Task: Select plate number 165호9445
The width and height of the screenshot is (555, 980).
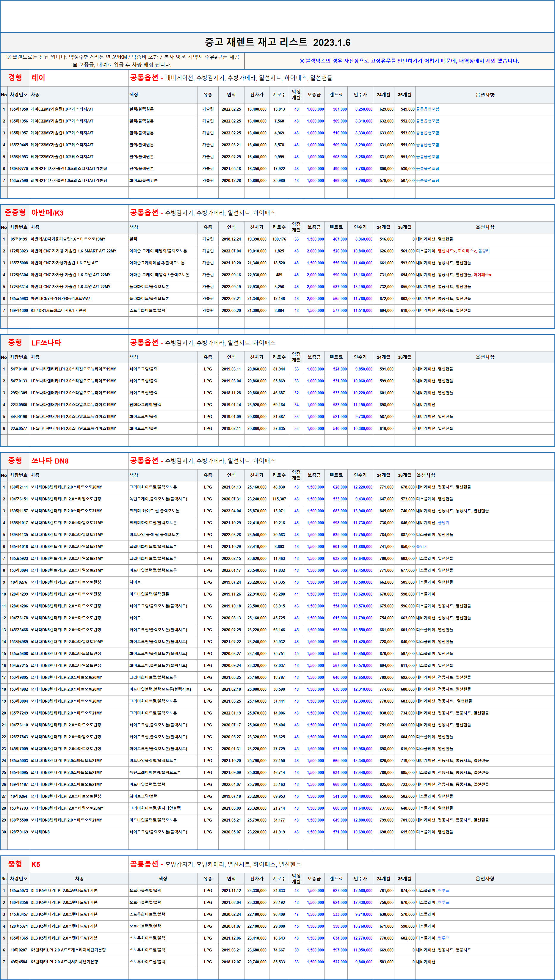Action: click(x=19, y=145)
